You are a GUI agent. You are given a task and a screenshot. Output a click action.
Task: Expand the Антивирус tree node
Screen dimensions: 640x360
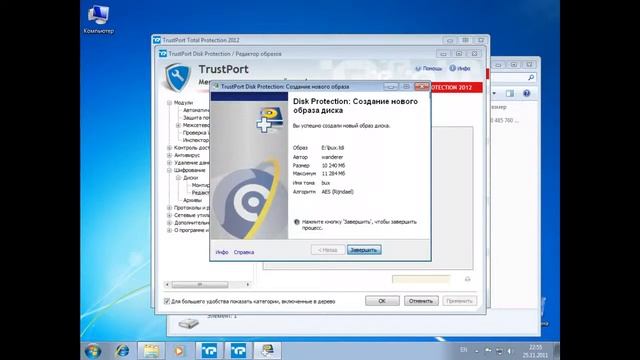169,155
